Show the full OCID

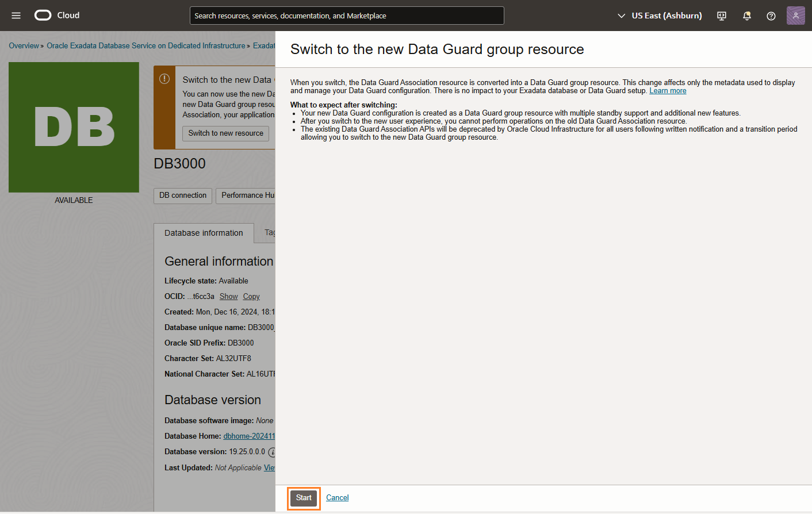228,297
